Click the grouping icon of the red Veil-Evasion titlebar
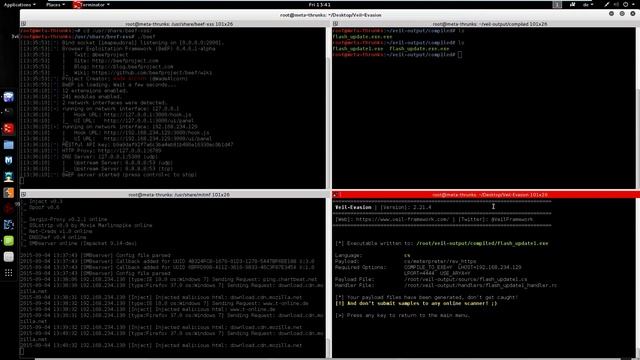The image size is (640, 360). pyautogui.click(x=335, y=195)
